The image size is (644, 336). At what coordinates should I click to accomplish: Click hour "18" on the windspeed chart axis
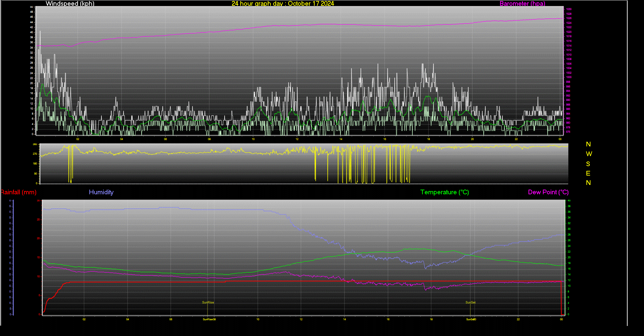(x=428, y=139)
